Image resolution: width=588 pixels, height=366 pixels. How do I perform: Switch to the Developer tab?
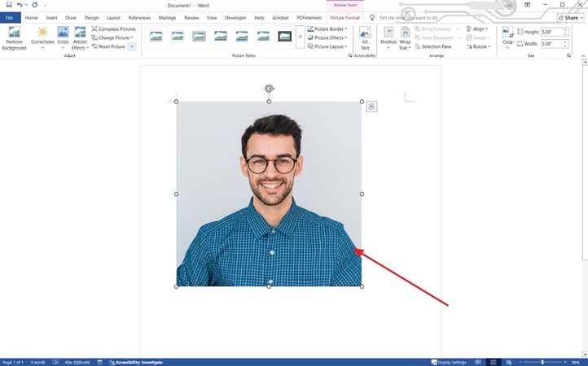(x=235, y=18)
